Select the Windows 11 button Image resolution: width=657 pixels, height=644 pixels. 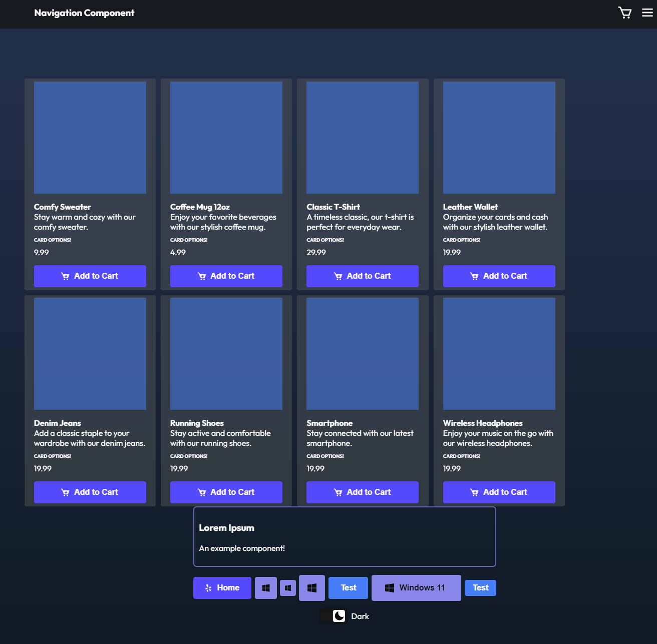tap(416, 587)
